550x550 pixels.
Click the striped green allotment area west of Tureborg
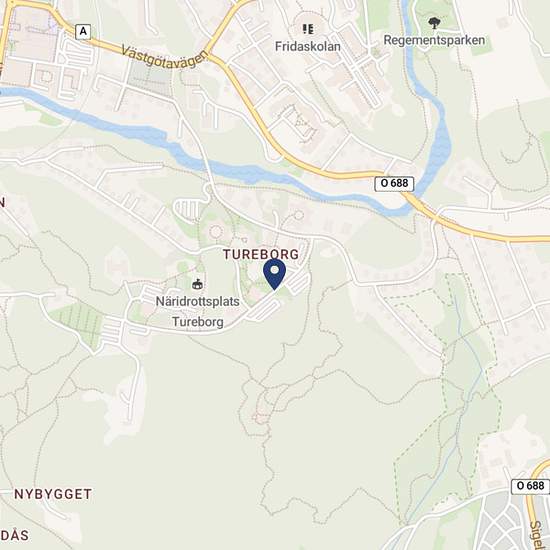pos(79,324)
